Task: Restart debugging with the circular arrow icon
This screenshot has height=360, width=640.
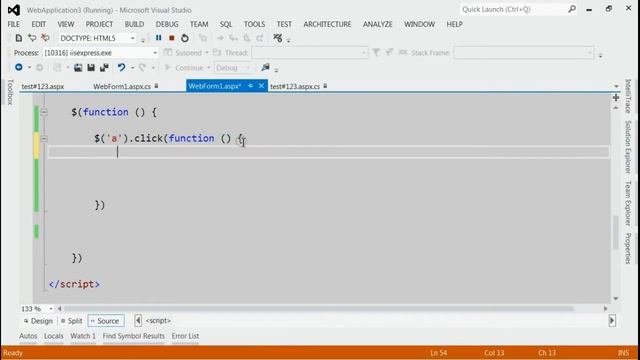Action: click(x=185, y=38)
